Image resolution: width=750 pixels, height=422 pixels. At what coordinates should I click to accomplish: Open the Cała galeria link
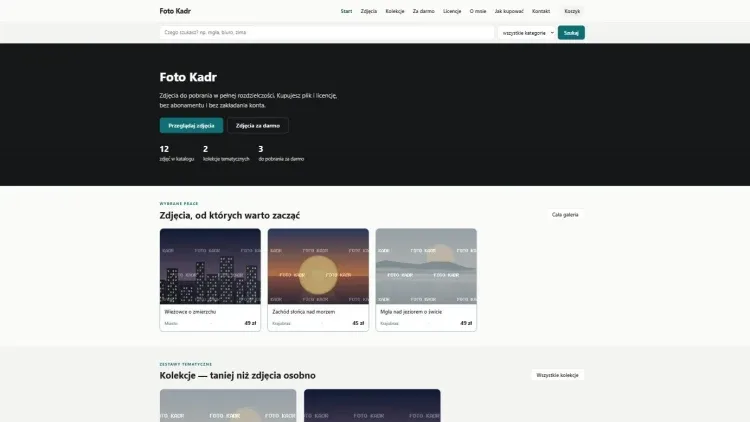pos(565,215)
